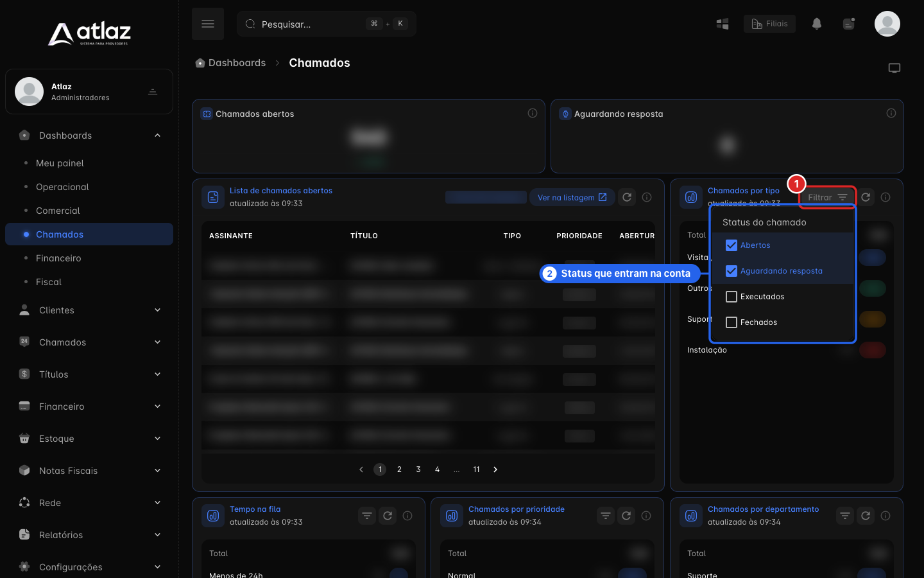Click the Ver na listagem button
924x578 pixels.
pos(572,197)
